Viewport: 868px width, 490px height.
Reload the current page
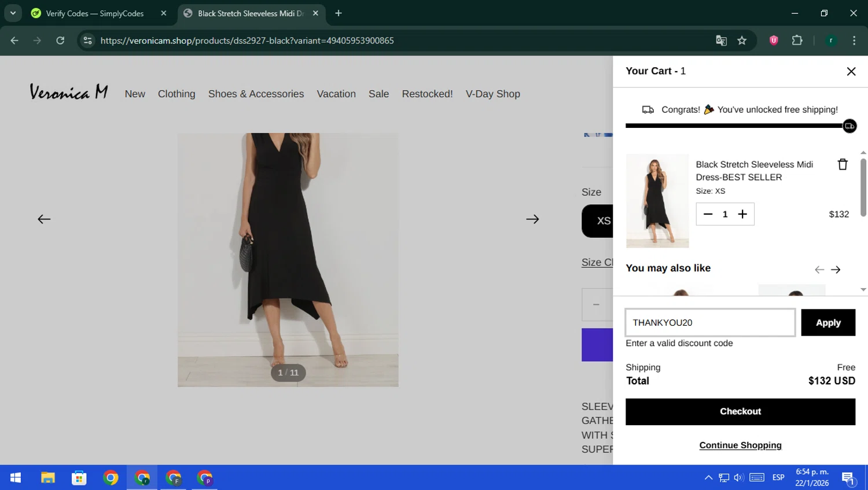click(60, 40)
